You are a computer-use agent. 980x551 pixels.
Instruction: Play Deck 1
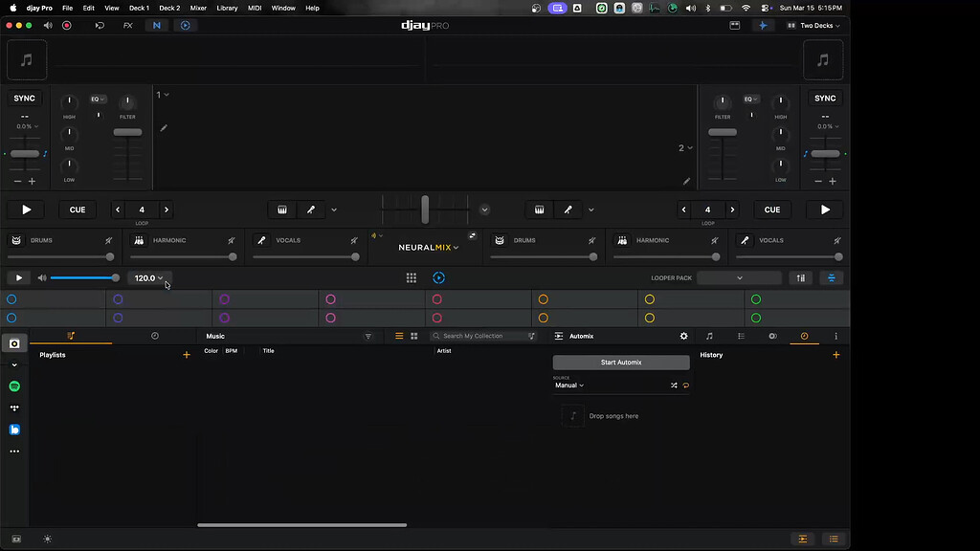[x=26, y=209]
